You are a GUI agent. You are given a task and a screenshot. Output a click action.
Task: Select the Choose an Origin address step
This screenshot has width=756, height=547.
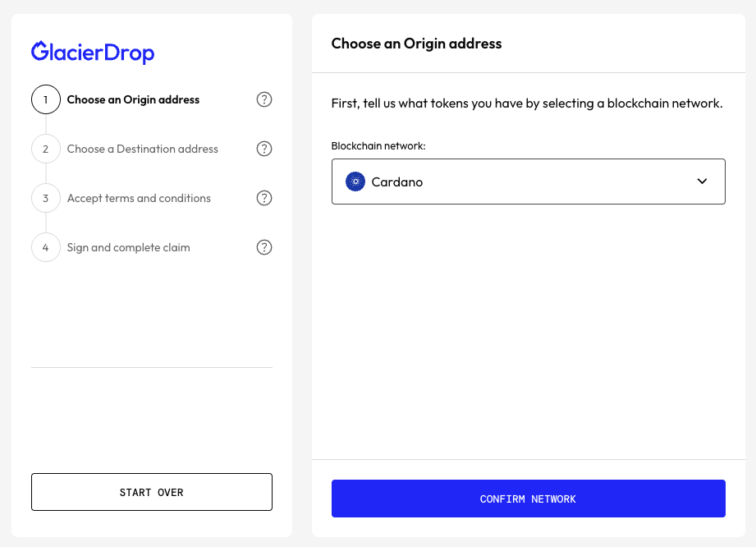(x=133, y=99)
